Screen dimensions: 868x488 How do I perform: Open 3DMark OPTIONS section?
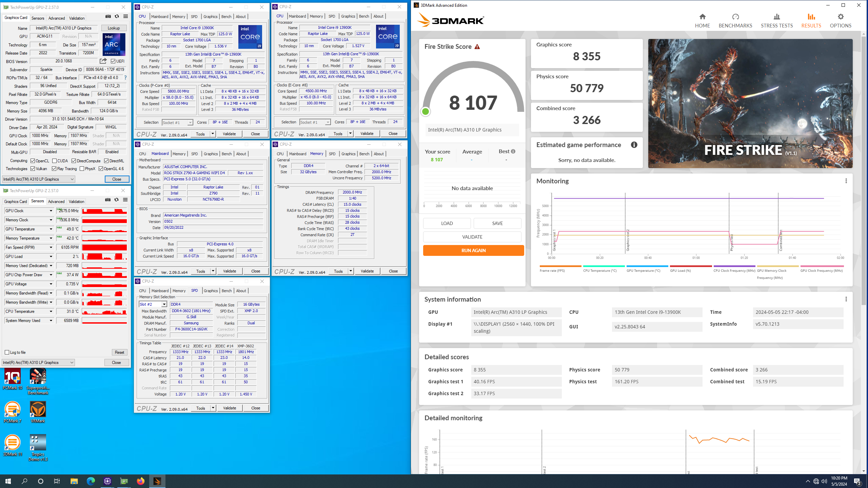coord(840,21)
